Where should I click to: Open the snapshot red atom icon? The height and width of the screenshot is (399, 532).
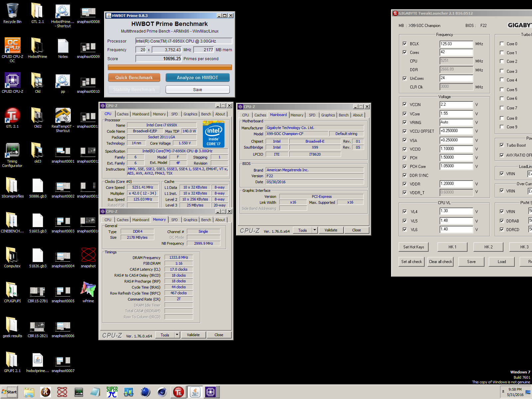pos(88,258)
